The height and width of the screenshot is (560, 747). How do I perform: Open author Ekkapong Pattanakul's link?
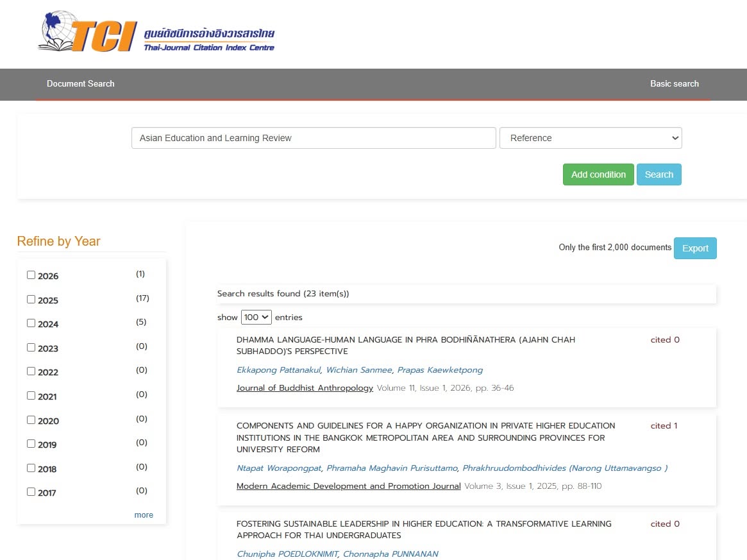tap(279, 370)
